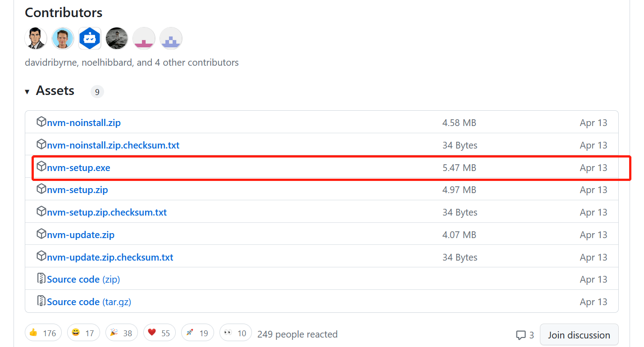This screenshot has height=347, width=644.
Task: Click the package icon beside nvm-setup.zip
Action: (x=41, y=189)
